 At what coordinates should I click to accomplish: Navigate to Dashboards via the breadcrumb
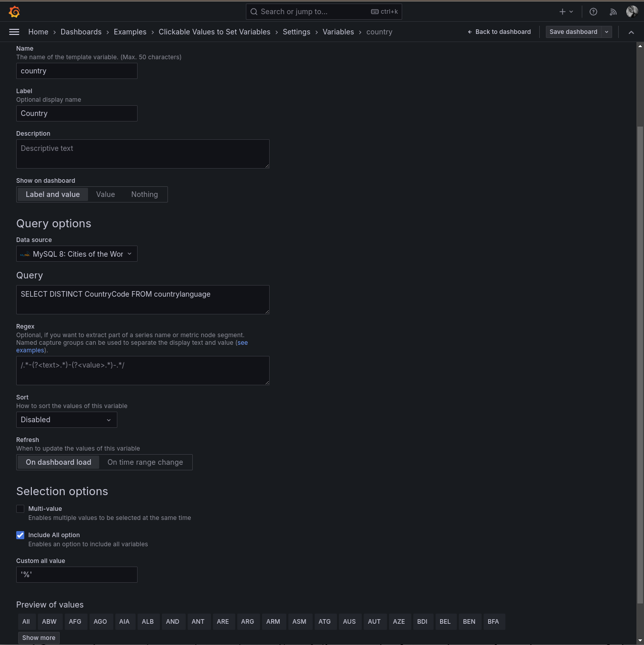click(81, 31)
